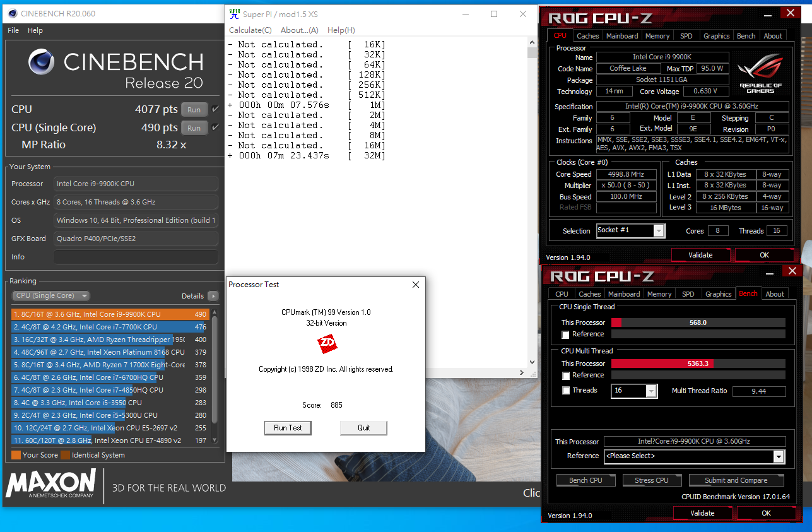Click the CPU Single Thread score bar

[x=698, y=322]
